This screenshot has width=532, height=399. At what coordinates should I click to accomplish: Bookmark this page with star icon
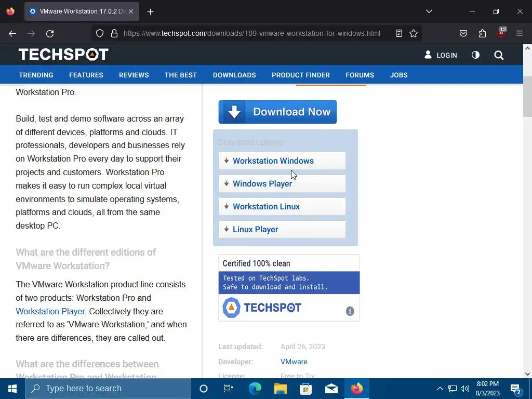(413, 33)
